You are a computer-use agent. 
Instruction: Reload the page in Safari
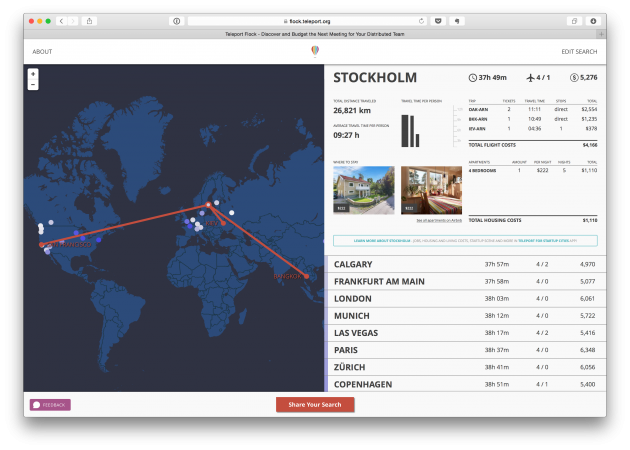(422, 20)
